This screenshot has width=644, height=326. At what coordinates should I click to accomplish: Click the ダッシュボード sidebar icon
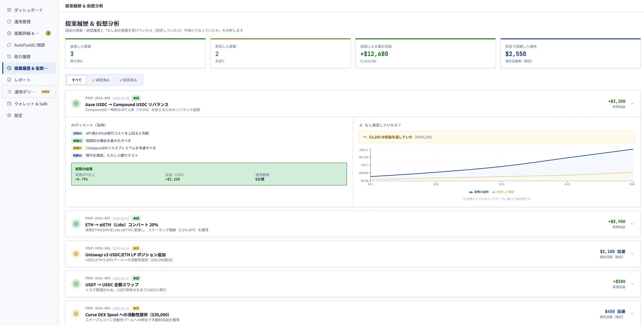9,10
